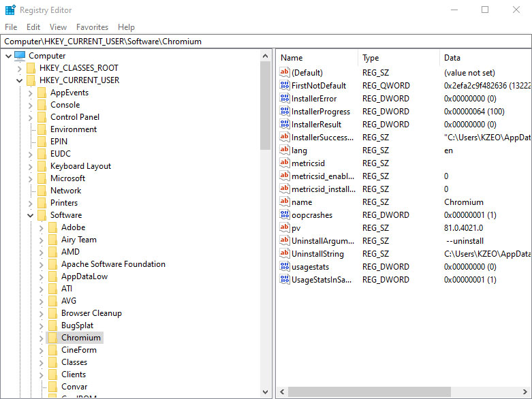Expand the AppEvents key
532x399 pixels.
(30, 93)
